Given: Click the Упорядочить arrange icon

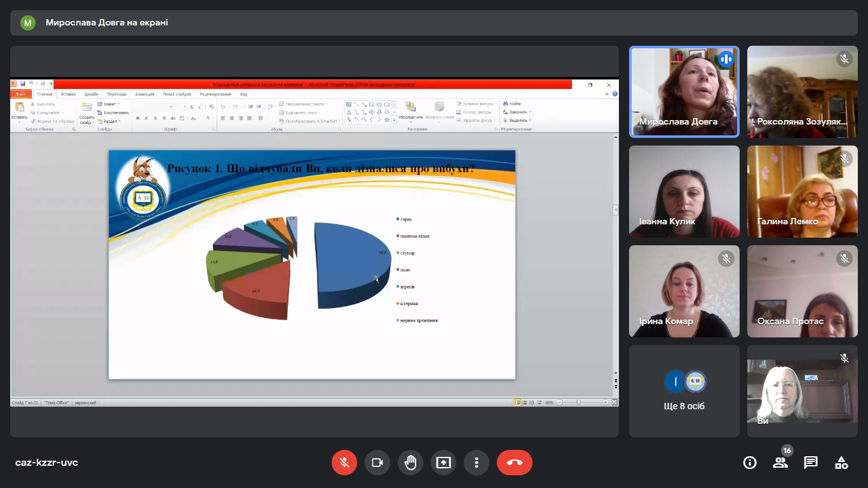Looking at the screenshot, I should (x=410, y=109).
